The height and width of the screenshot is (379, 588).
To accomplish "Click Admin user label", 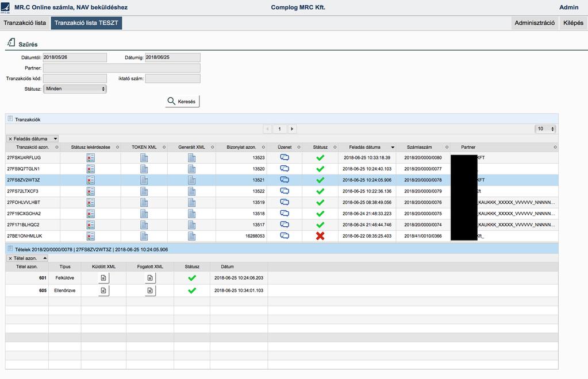I will 568,7.
